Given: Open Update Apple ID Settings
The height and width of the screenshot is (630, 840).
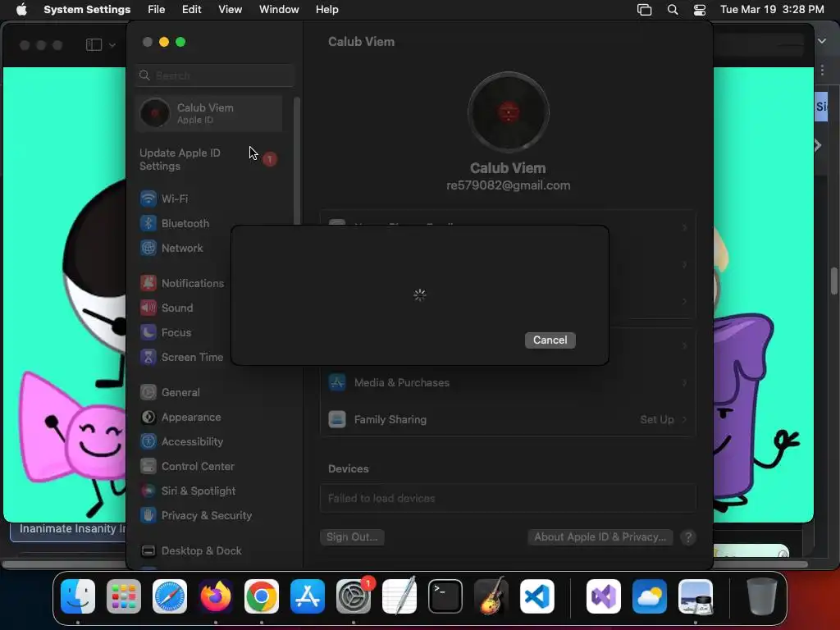Looking at the screenshot, I should coord(209,160).
